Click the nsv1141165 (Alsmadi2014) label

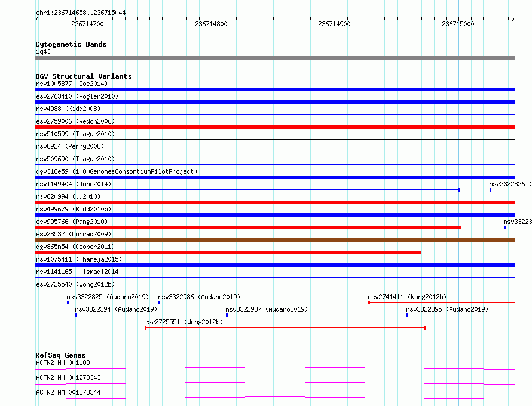click(79, 272)
